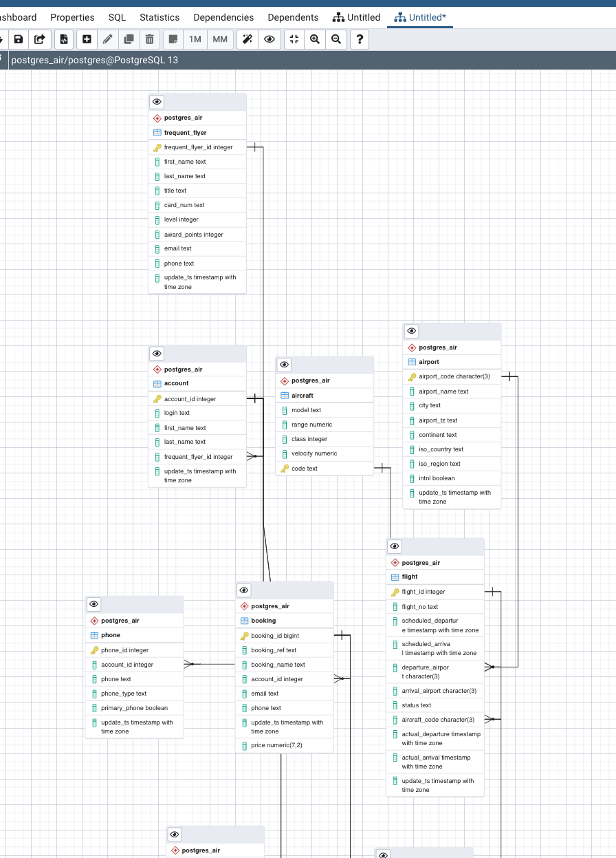This screenshot has height=858, width=616.
Task: Select the MM many-to-many link tool
Action: [220, 39]
